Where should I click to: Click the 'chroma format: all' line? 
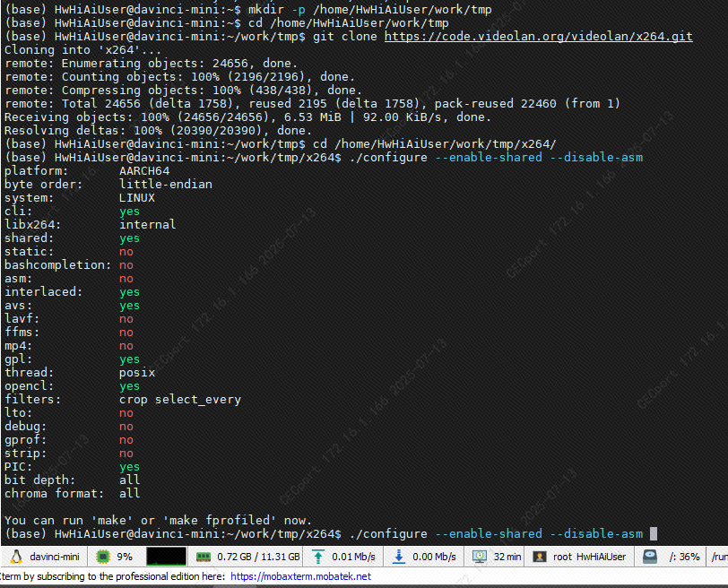72,494
